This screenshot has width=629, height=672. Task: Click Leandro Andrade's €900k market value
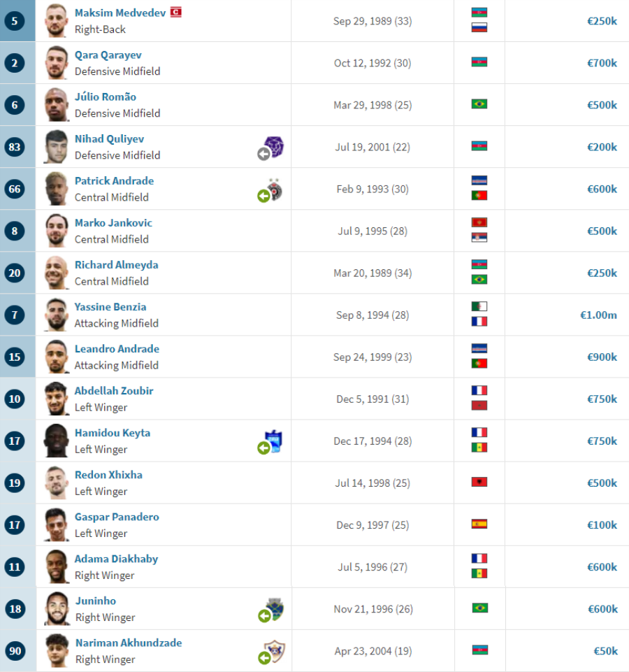pos(602,357)
